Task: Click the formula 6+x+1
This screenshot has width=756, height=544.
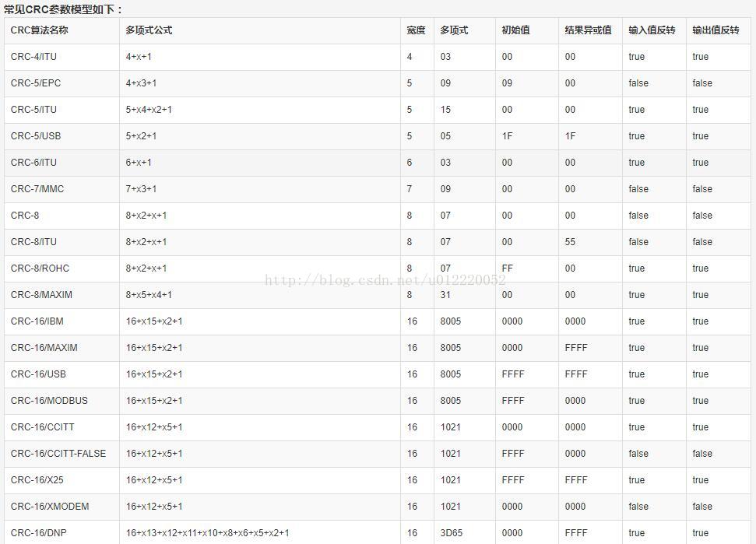Action: 139,163
